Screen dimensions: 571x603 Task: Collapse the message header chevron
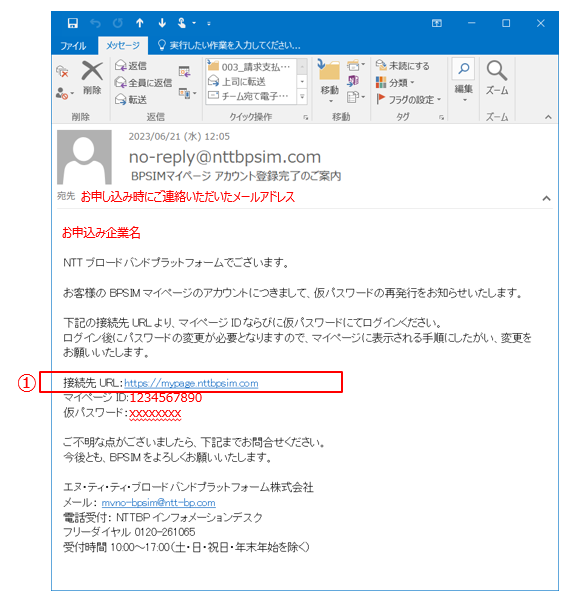pos(546,198)
